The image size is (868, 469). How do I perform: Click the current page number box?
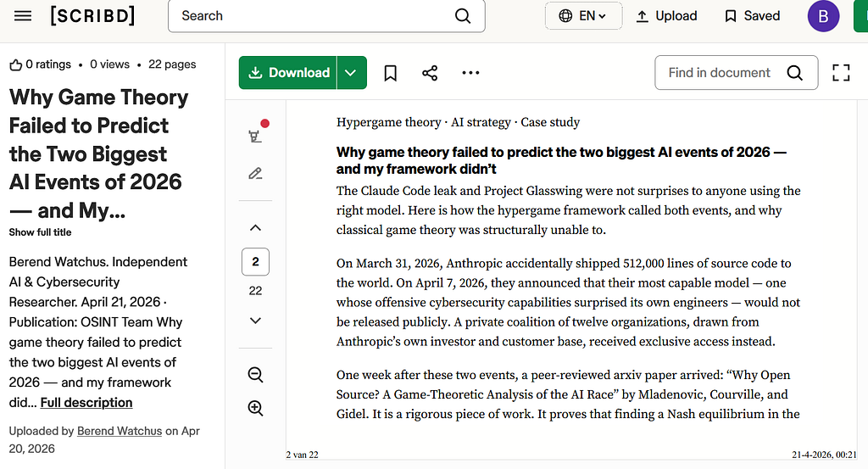[255, 262]
